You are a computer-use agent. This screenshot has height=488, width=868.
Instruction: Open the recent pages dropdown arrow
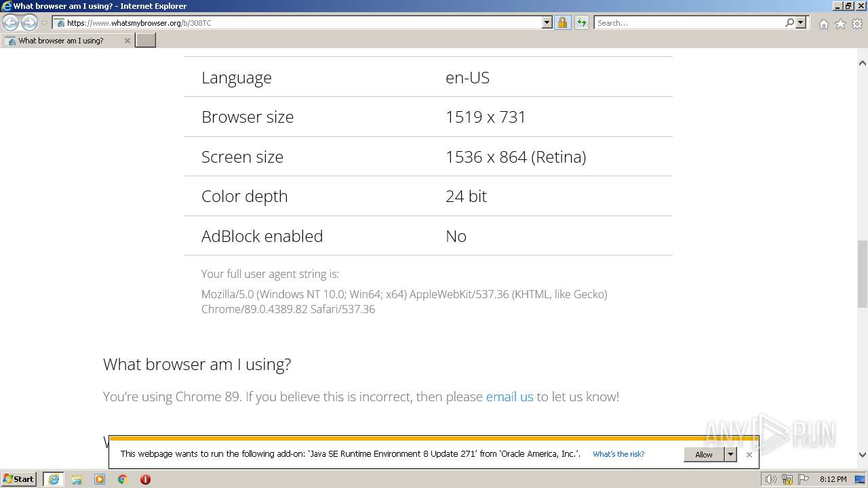(x=44, y=23)
